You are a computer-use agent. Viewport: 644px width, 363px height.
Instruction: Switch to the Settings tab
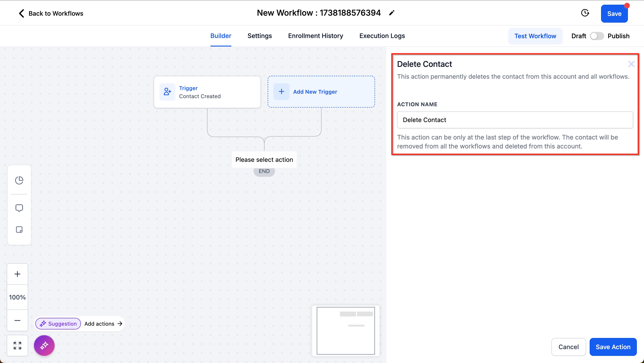259,36
